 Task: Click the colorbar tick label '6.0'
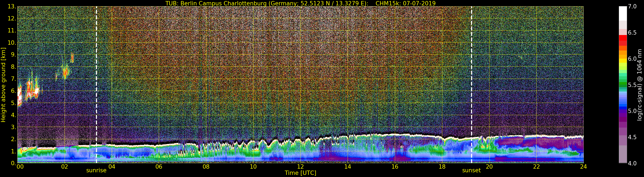click(632, 59)
